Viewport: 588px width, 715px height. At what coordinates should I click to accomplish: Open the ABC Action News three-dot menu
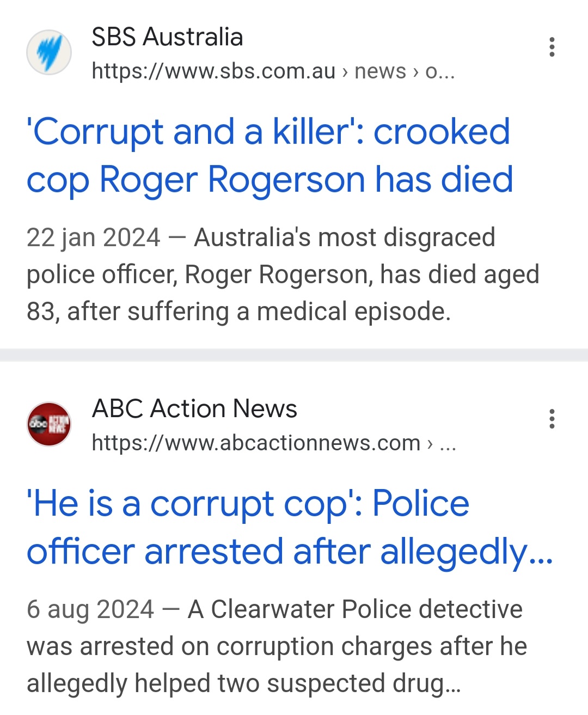pos(552,419)
